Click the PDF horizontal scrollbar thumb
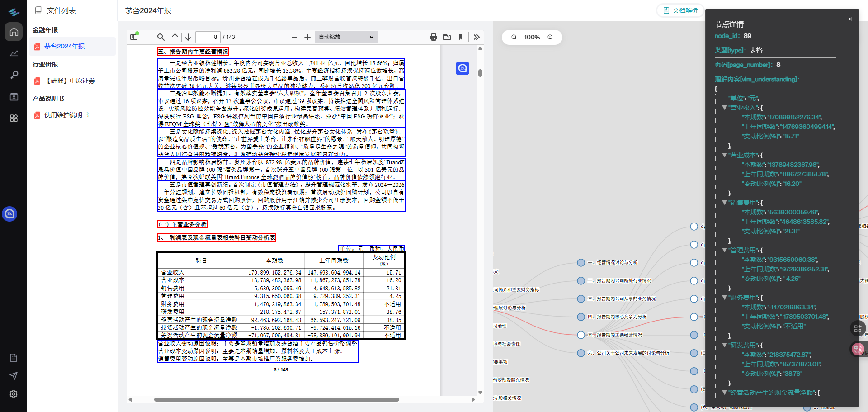 276,400
